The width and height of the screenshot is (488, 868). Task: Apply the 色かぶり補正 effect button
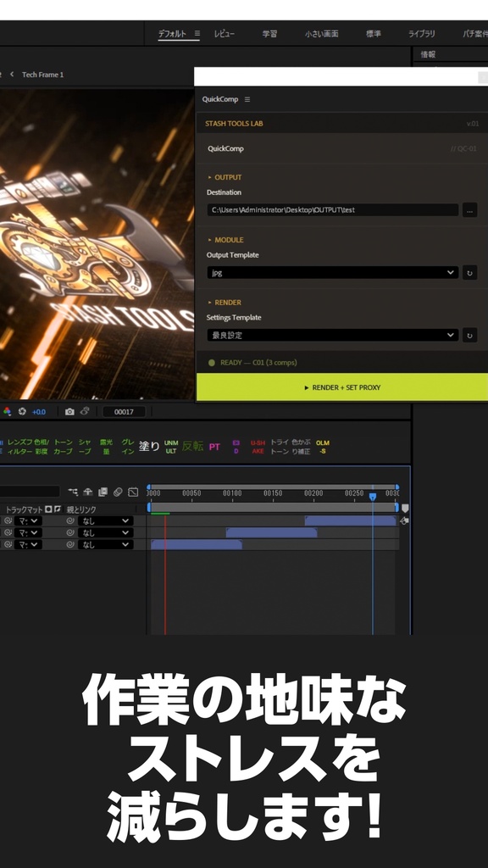[302, 447]
